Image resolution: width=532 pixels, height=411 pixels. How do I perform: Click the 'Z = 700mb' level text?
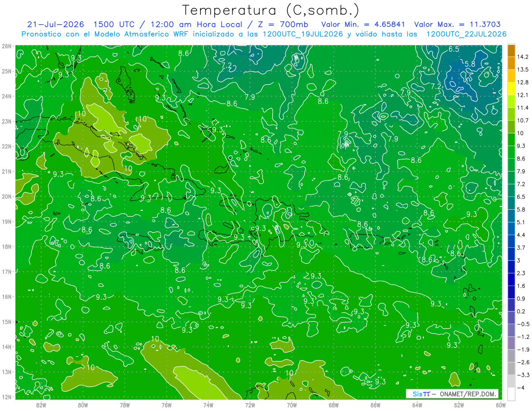coord(283,25)
